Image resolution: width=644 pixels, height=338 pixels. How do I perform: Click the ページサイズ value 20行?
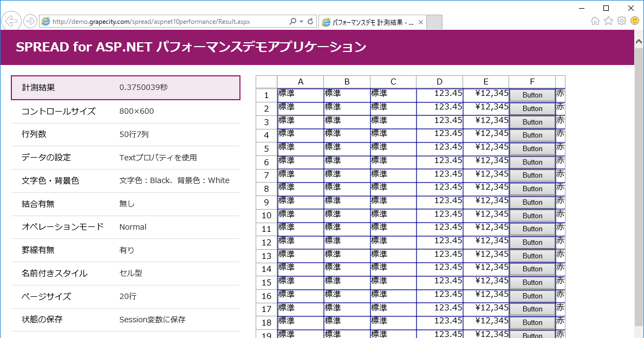[x=128, y=296]
